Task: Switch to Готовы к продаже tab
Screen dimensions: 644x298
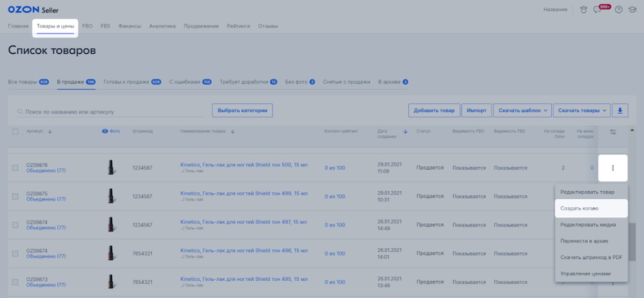Action: click(x=132, y=82)
